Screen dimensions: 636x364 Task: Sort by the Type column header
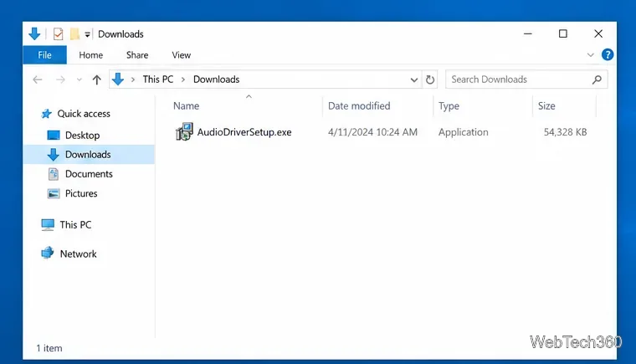(449, 106)
